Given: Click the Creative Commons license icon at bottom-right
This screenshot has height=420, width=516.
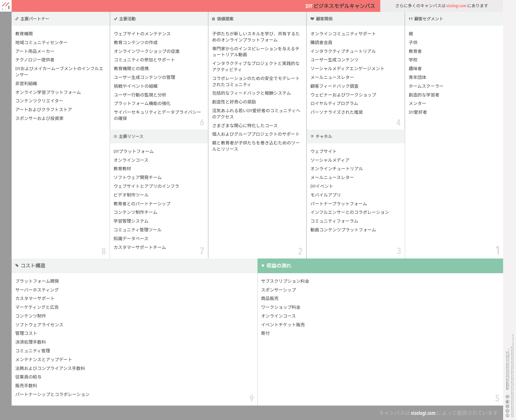Looking at the screenshot, I should 507,415.
